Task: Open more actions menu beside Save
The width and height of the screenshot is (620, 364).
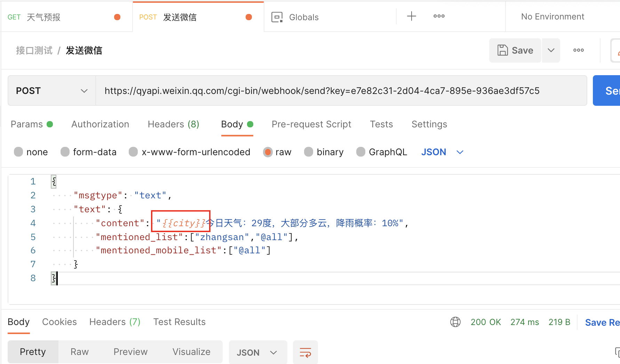Action: 579,50
